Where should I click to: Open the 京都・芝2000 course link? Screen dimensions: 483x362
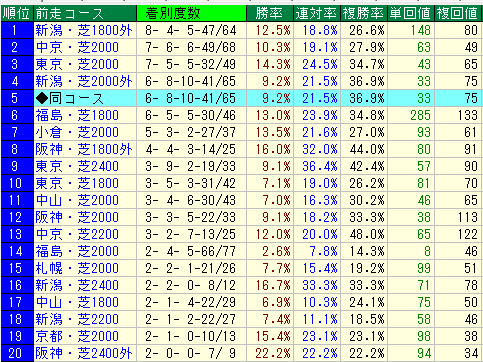pyautogui.click(x=77, y=337)
